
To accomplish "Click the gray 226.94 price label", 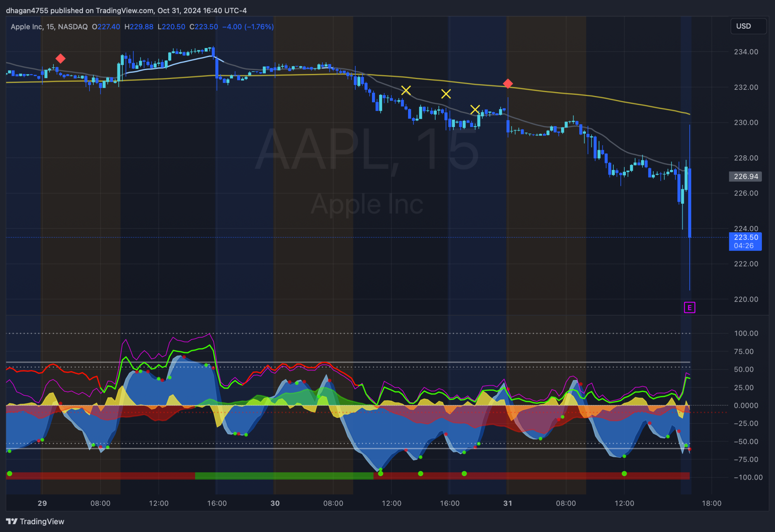I will coord(745,177).
